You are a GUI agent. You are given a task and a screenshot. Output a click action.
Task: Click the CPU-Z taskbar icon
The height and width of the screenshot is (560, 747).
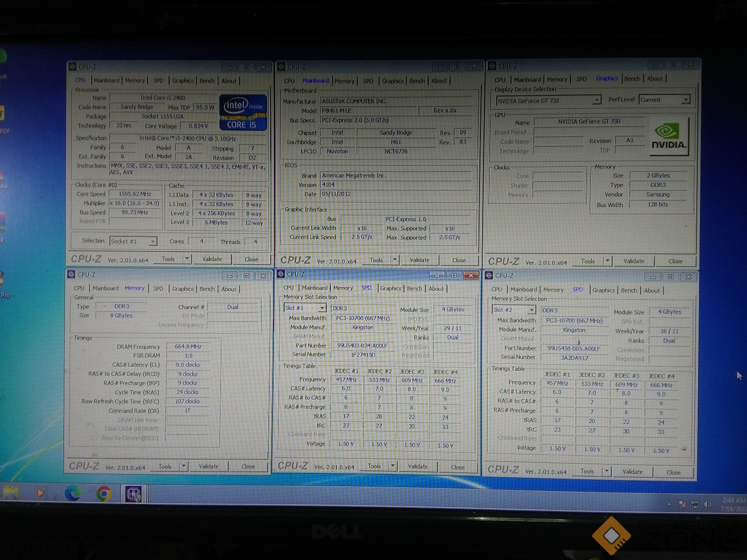134,493
